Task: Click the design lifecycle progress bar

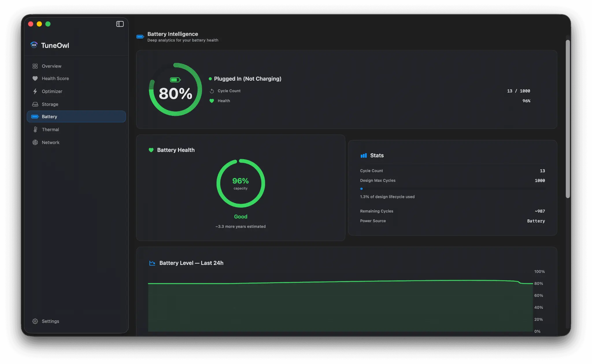Action: (x=452, y=189)
